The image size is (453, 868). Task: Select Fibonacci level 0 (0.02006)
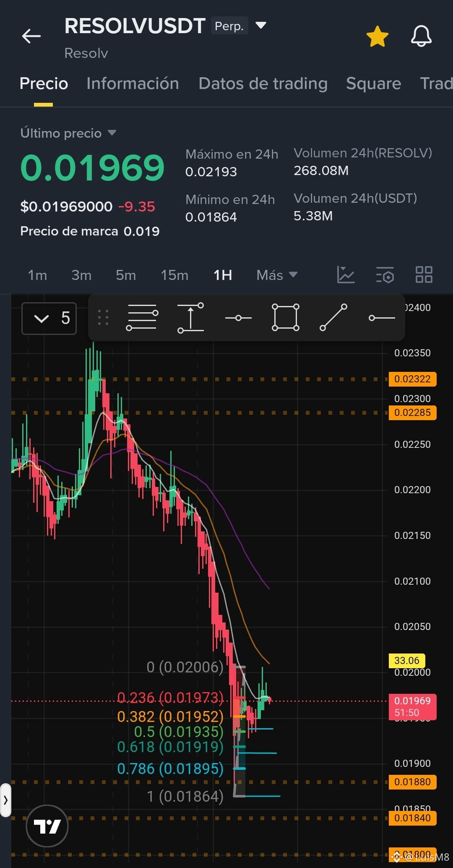(x=185, y=667)
